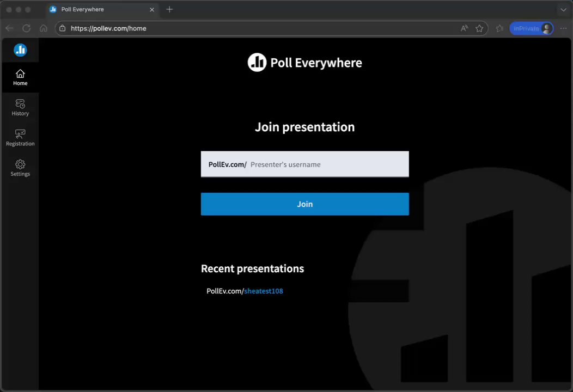Click the browser back arrow

pyautogui.click(x=9, y=28)
